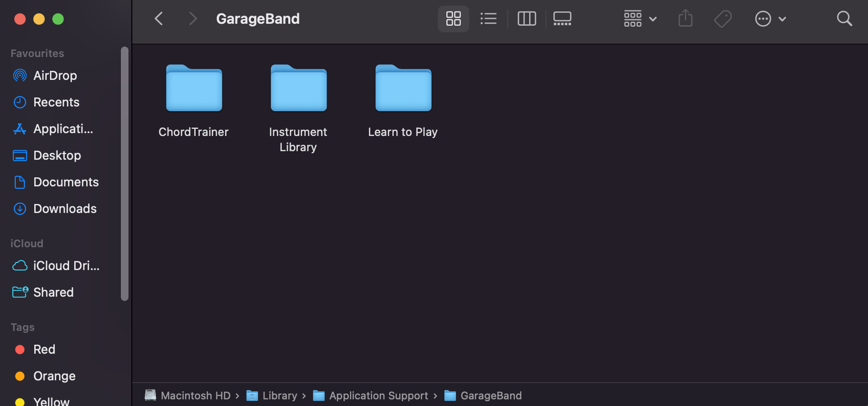Select the ChordTrainer folder icon
Viewport: 868px width, 406px height.
[x=194, y=88]
